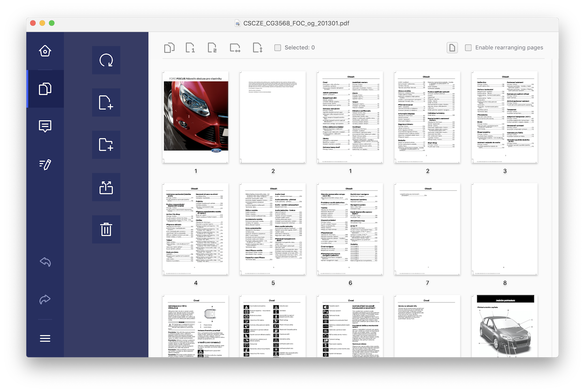Click the add pages from folder icon
This screenshot has width=585, height=392.
(x=106, y=145)
